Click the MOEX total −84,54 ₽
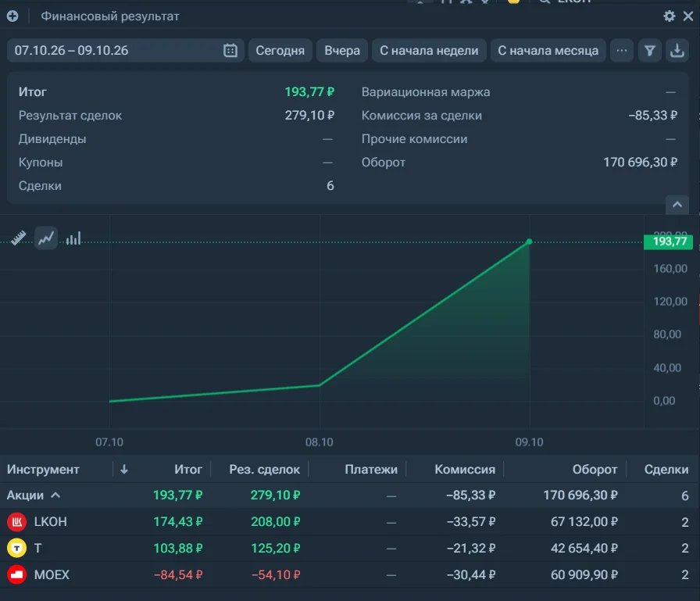Image resolution: width=700 pixels, height=601 pixels. (x=177, y=574)
